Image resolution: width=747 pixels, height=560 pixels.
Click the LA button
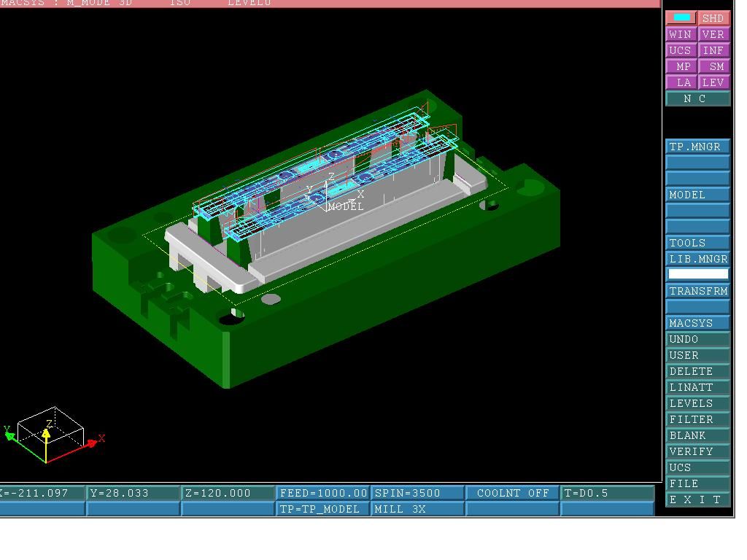pyautogui.click(x=681, y=82)
